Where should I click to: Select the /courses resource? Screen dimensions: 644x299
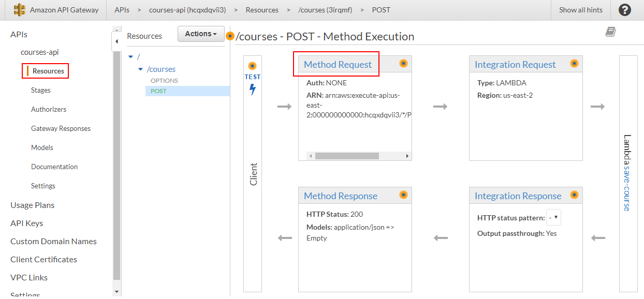click(161, 69)
